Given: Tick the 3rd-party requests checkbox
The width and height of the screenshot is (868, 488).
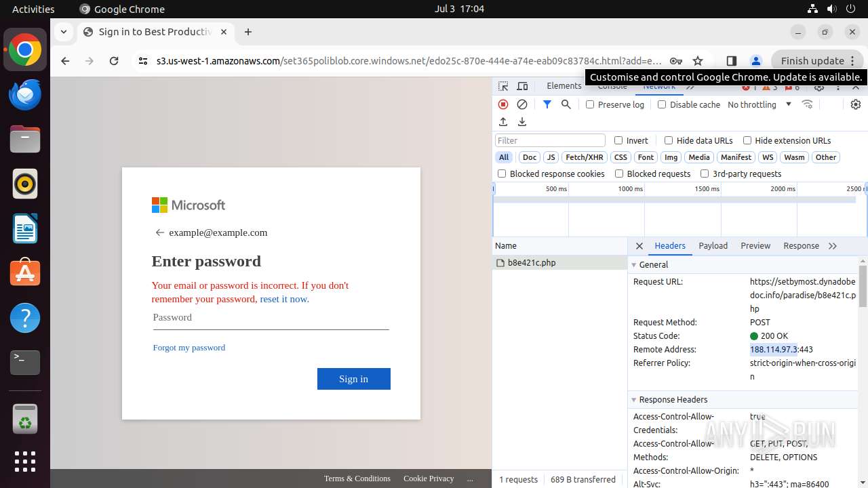Looking at the screenshot, I should tap(705, 174).
